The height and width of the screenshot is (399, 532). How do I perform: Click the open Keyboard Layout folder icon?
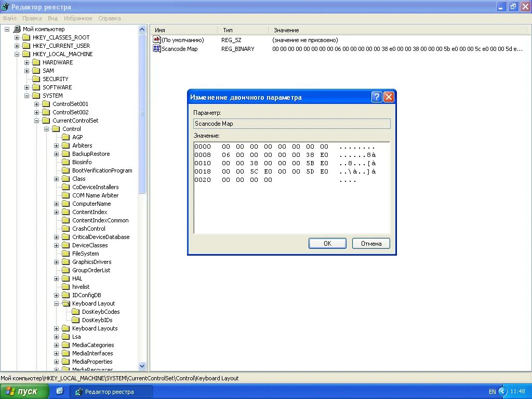66,303
